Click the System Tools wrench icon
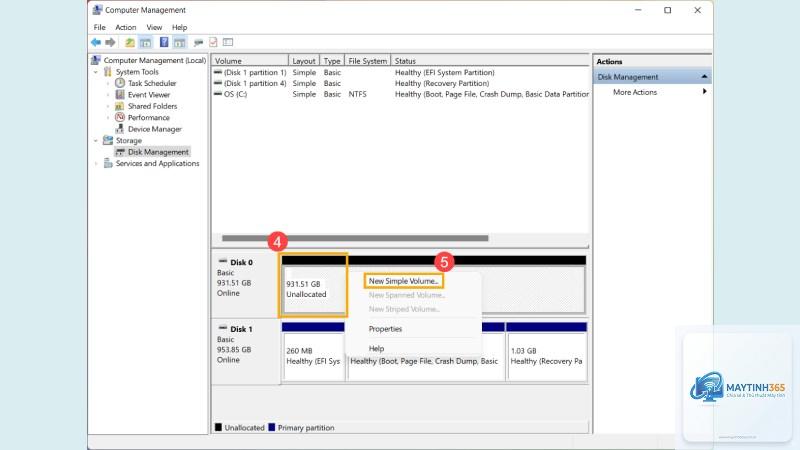The height and width of the screenshot is (450, 800). 108,72
